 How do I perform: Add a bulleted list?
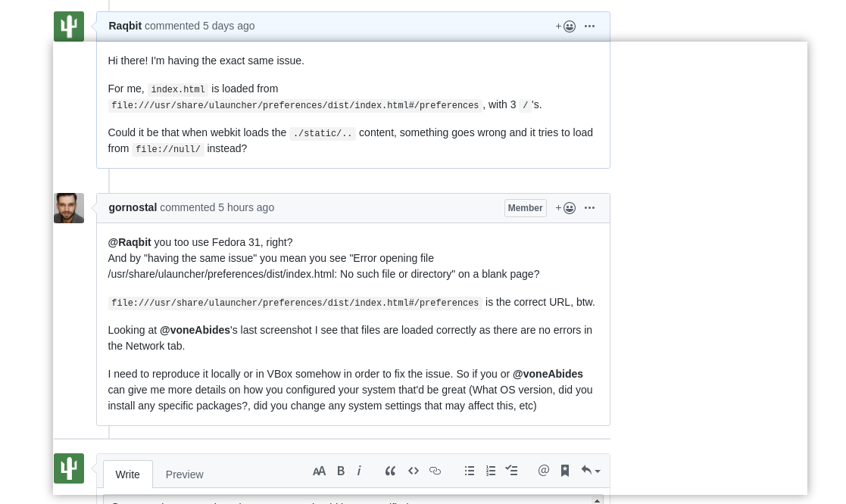[470, 471]
